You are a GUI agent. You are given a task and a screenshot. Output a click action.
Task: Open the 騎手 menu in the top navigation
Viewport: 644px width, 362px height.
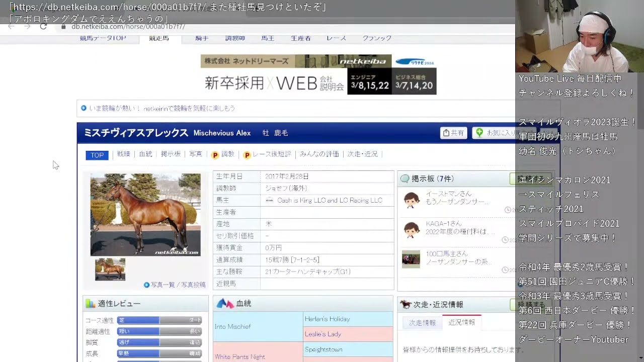point(201,38)
